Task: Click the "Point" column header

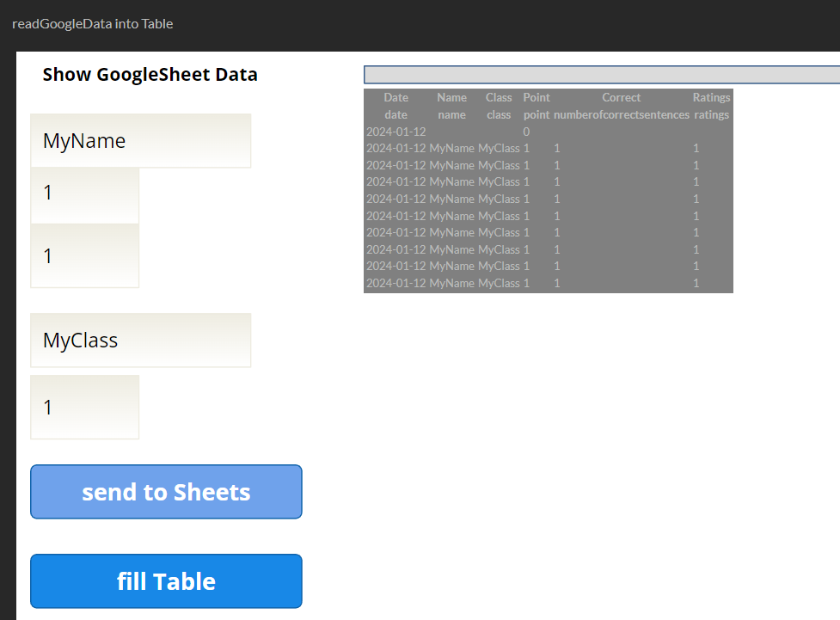Action: click(536, 98)
